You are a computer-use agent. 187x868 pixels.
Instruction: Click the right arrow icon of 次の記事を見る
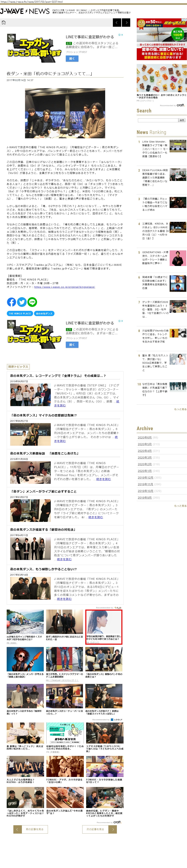(113, 829)
